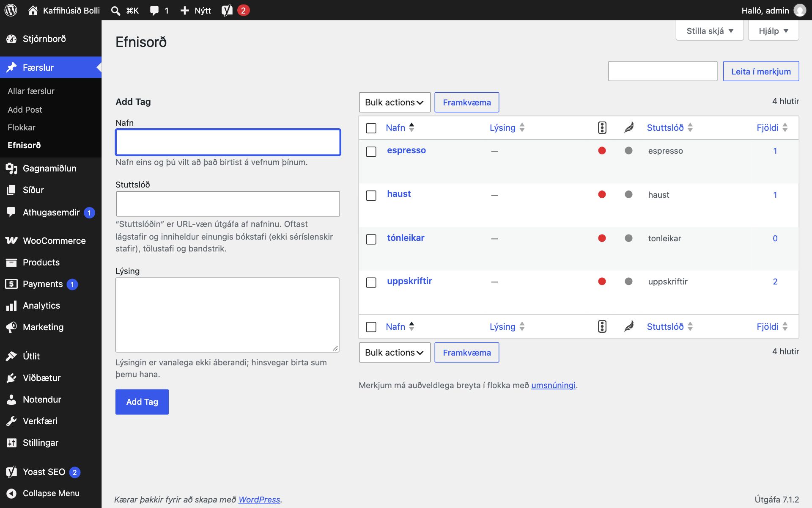The width and height of the screenshot is (812, 508).
Task: Click Leita í merkjum search button
Action: coord(761,71)
